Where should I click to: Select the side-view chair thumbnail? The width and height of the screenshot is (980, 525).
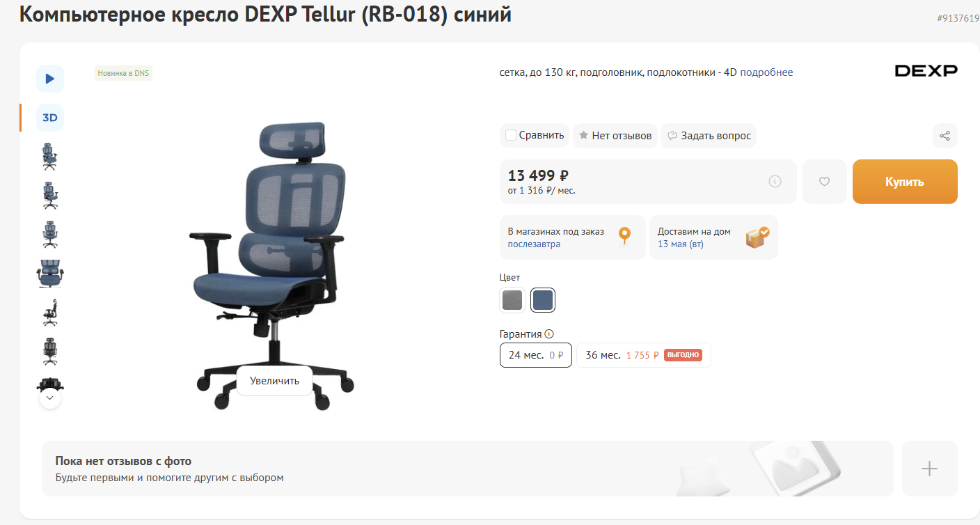[49, 313]
